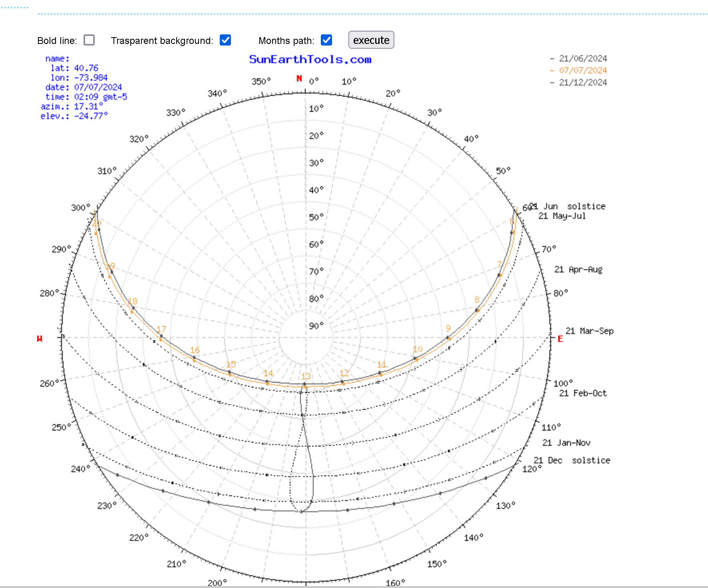Click the time: 02:09 gmt-5 text
Viewport: 708px width, 588px height.
click(x=86, y=97)
